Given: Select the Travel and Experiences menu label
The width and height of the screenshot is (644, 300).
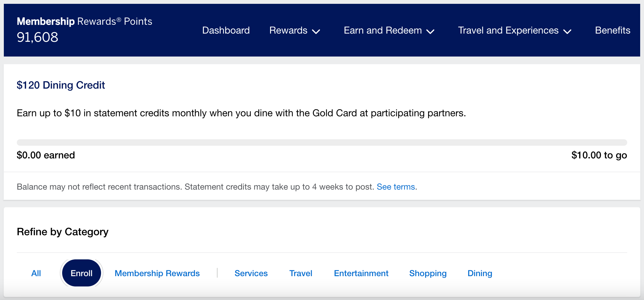Looking at the screenshot, I should click(508, 30).
